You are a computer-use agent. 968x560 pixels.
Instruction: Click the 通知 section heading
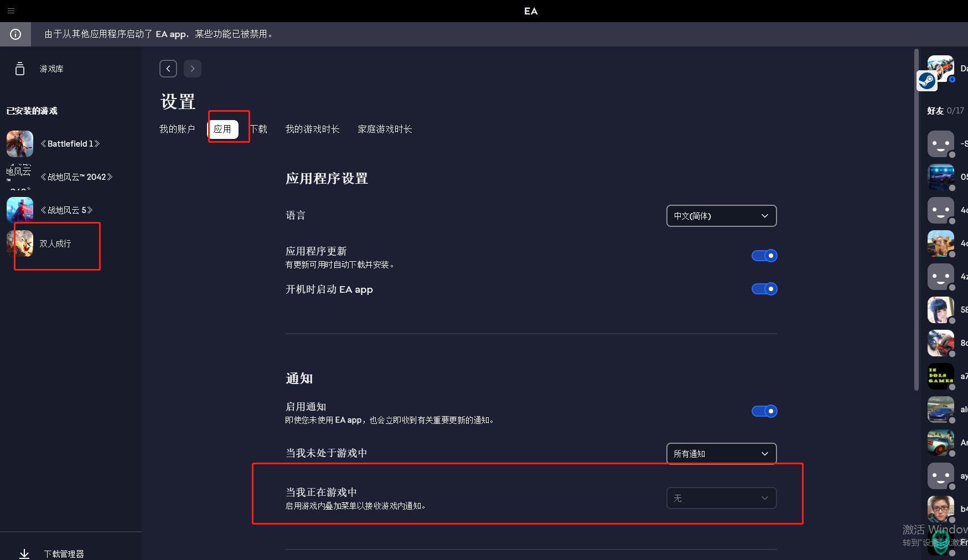coord(299,378)
